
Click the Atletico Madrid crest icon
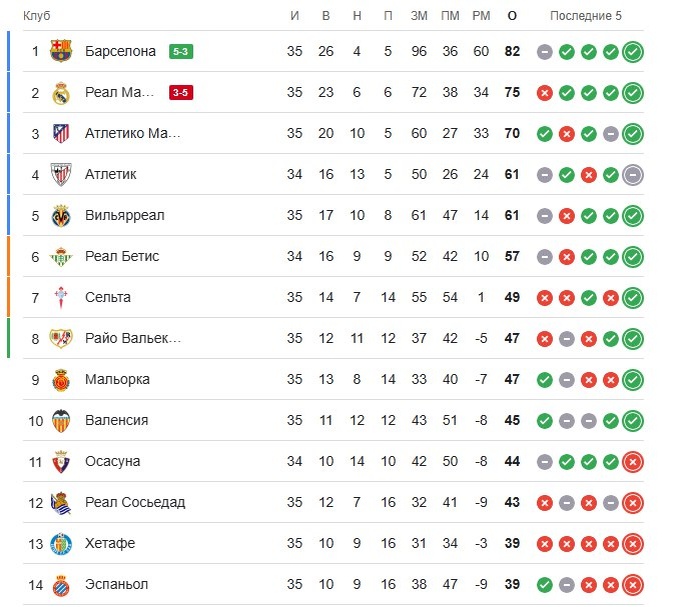coord(61,133)
